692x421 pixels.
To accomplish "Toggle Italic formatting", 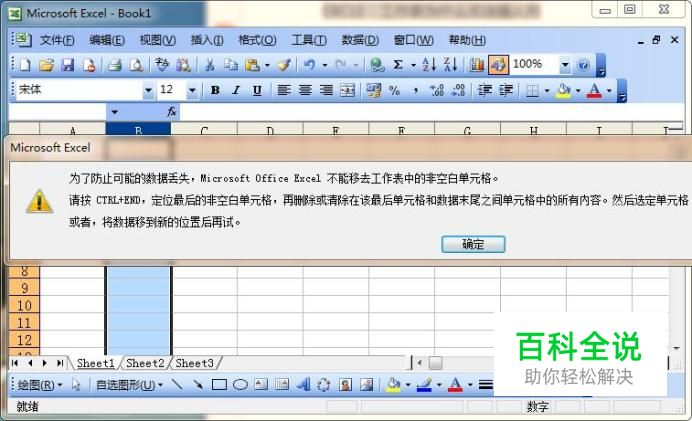I will pos(236,90).
